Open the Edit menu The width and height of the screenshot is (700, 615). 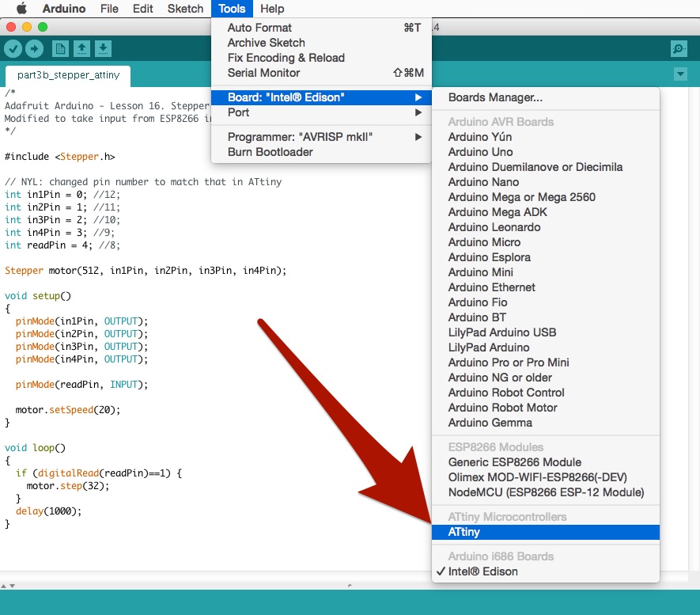pyautogui.click(x=143, y=9)
